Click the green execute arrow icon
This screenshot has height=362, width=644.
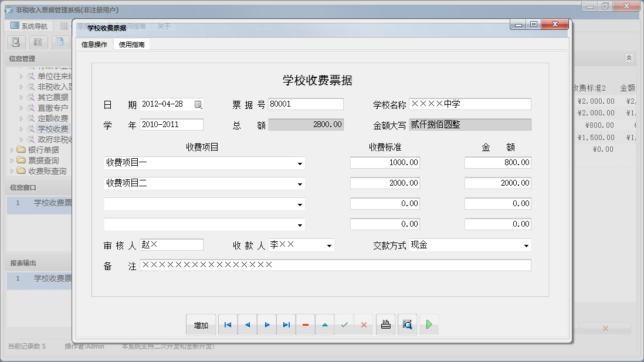click(x=429, y=324)
